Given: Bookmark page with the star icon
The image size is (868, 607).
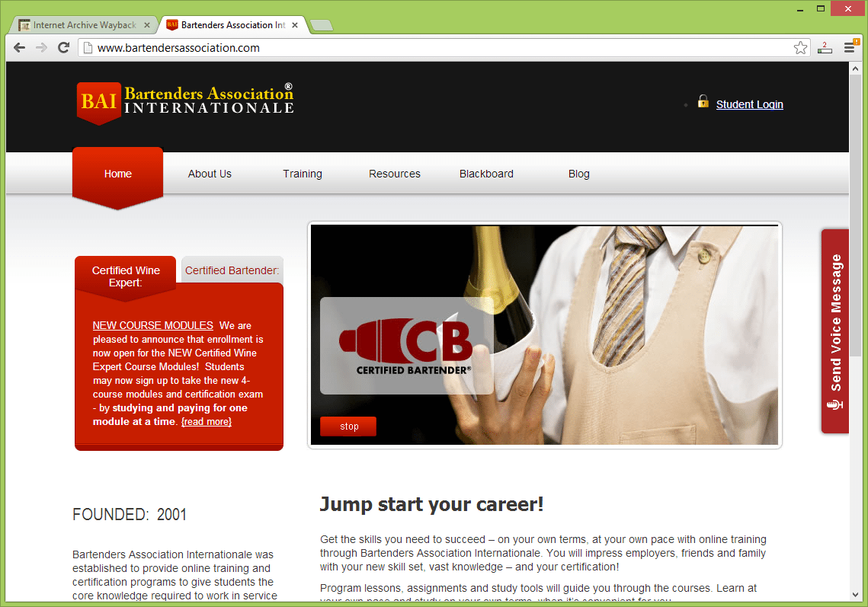Looking at the screenshot, I should point(800,47).
